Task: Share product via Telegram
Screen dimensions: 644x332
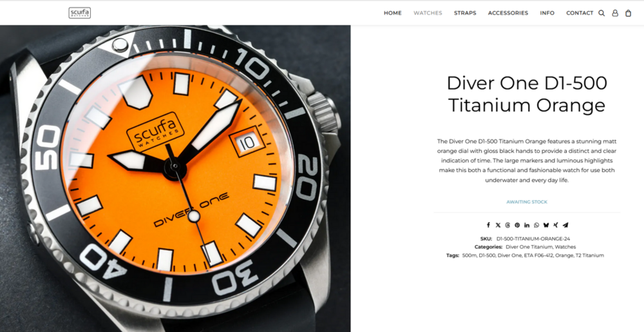Action: point(565,225)
